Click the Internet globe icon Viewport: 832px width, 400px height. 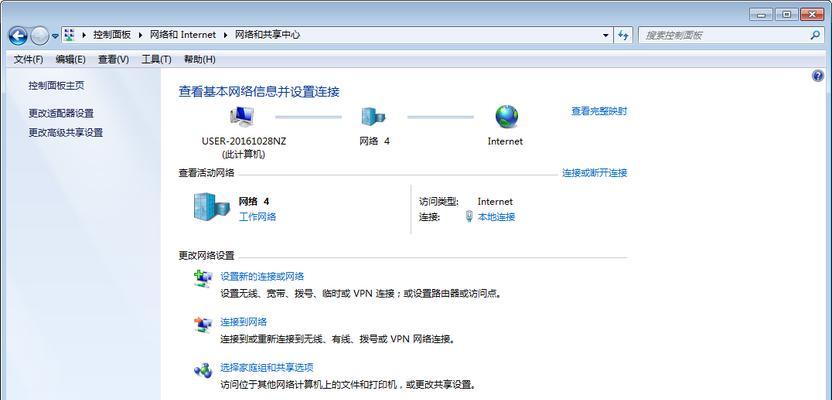(506, 116)
